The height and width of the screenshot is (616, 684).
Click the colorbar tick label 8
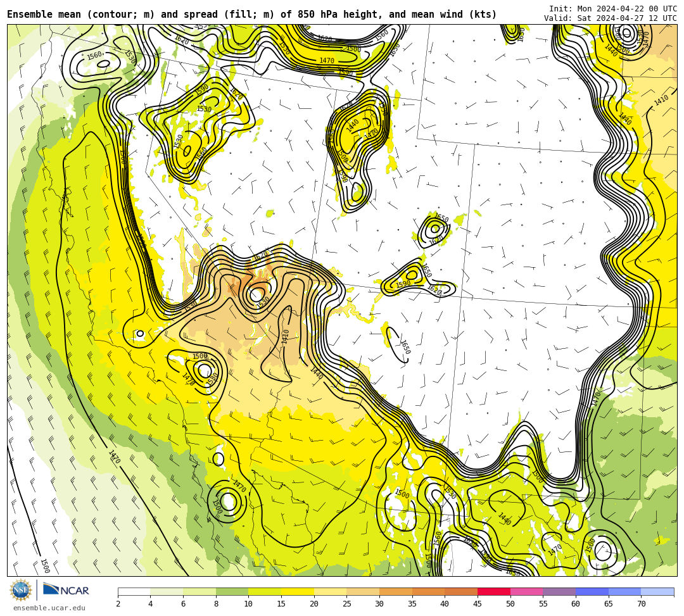(x=216, y=604)
